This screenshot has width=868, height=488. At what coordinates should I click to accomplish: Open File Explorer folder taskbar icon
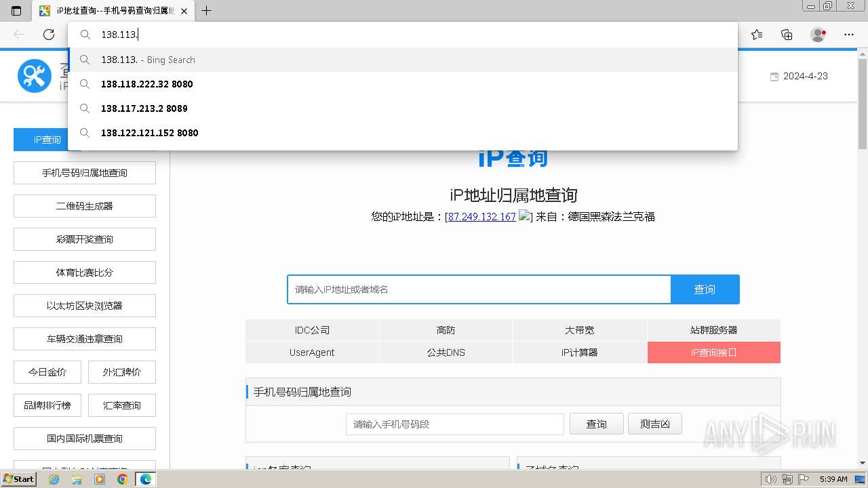[x=77, y=479]
